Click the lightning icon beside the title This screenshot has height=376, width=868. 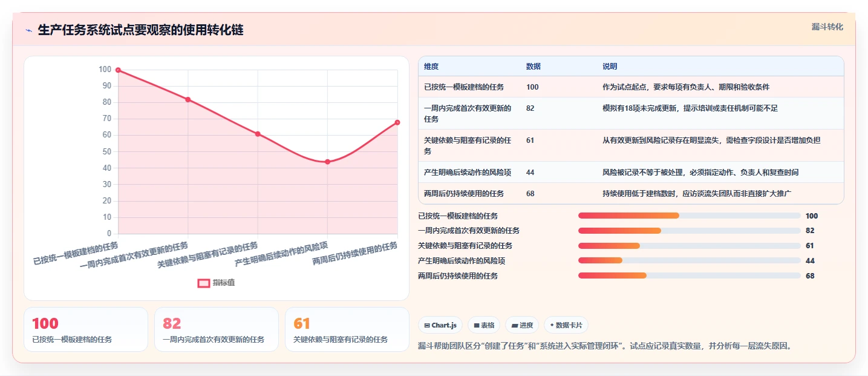click(28, 30)
